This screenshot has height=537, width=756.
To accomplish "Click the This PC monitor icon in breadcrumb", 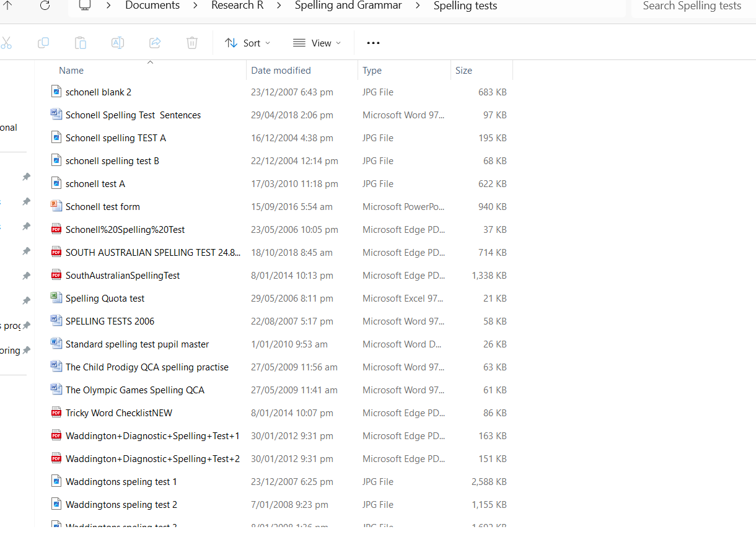I will (85, 6).
